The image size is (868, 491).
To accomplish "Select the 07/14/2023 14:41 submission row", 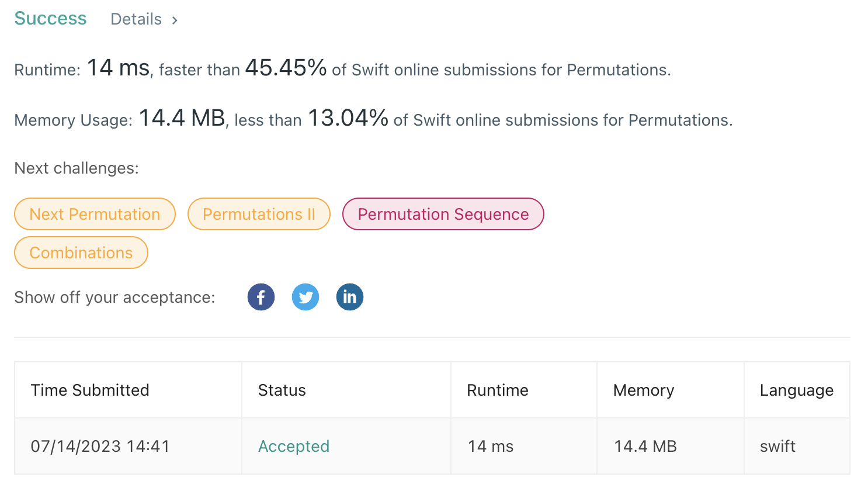I will (432, 446).
